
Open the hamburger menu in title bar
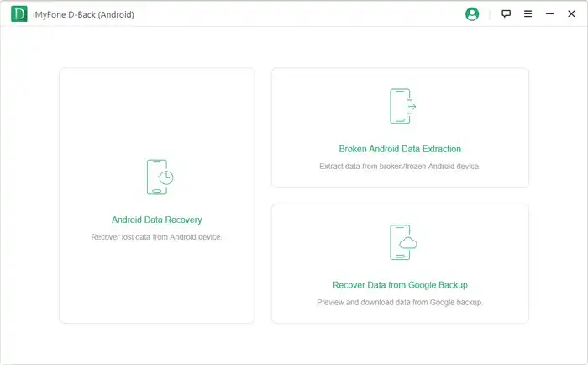click(x=528, y=14)
